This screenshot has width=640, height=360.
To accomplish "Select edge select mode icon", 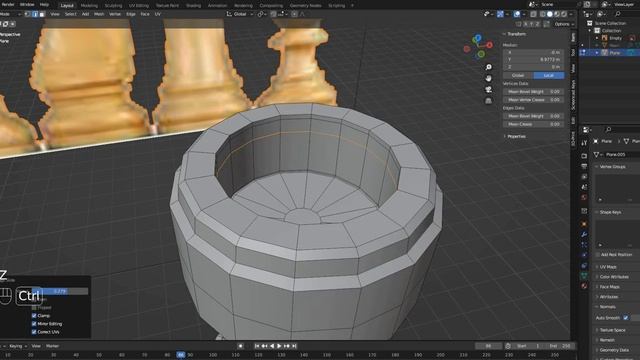I will [35, 14].
